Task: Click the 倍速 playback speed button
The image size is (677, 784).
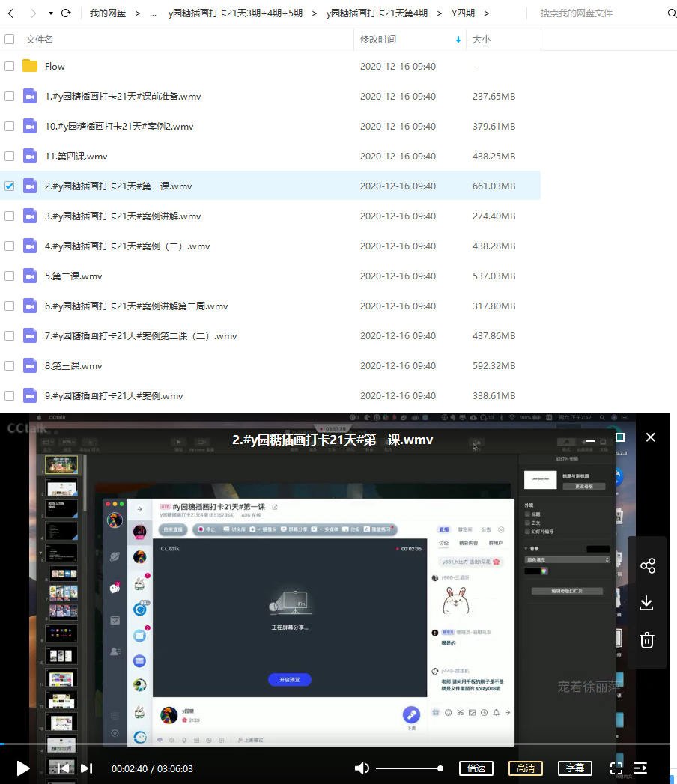Action: coord(476,768)
